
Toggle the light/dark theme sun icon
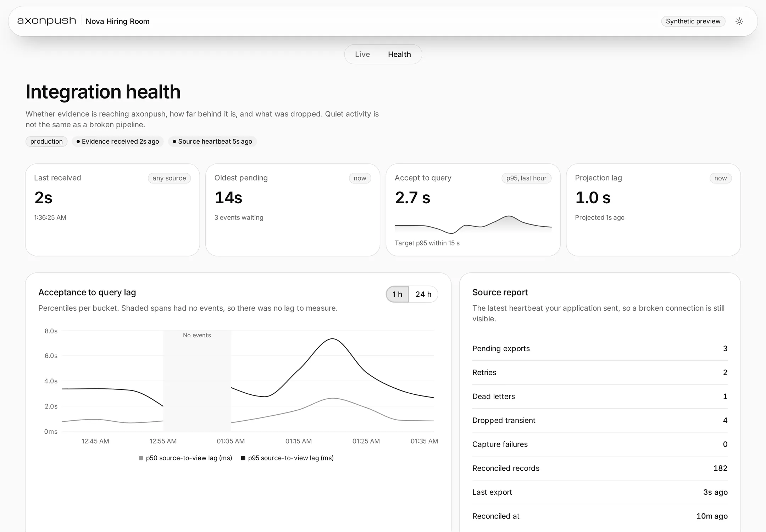pos(739,21)
